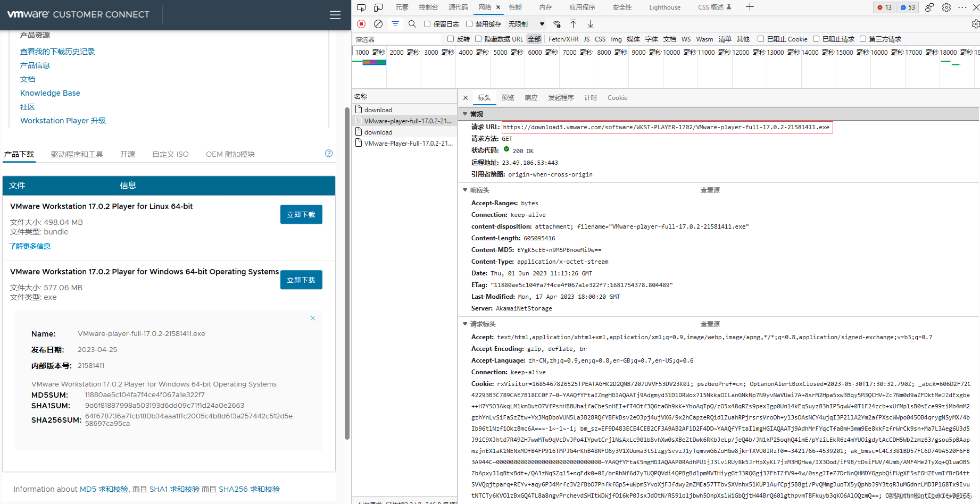Toggle the network filter funnel icon
This screenshot has width=980, height=504.
point(395,24)
